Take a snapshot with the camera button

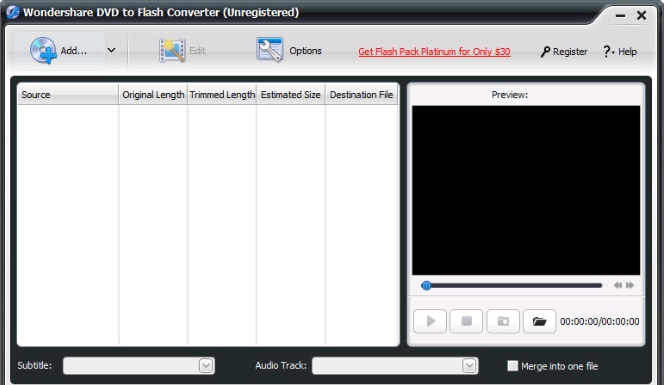click(x=503, y=321)
